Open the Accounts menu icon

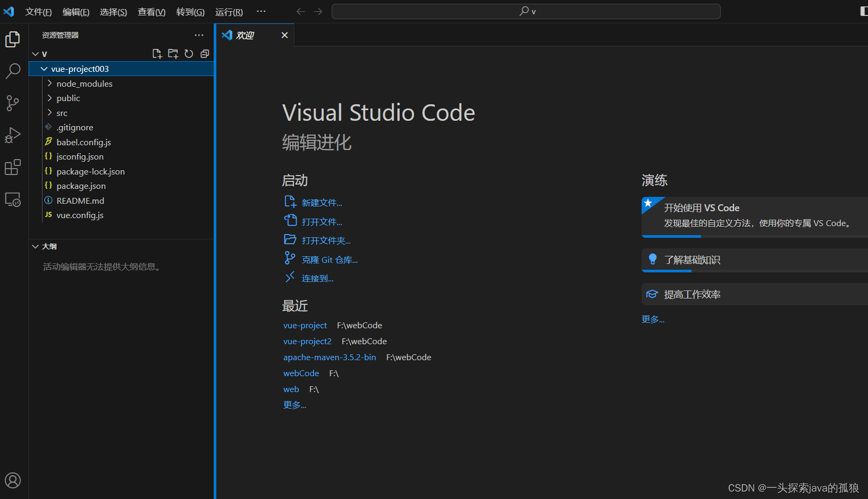[x=13, y=480]
